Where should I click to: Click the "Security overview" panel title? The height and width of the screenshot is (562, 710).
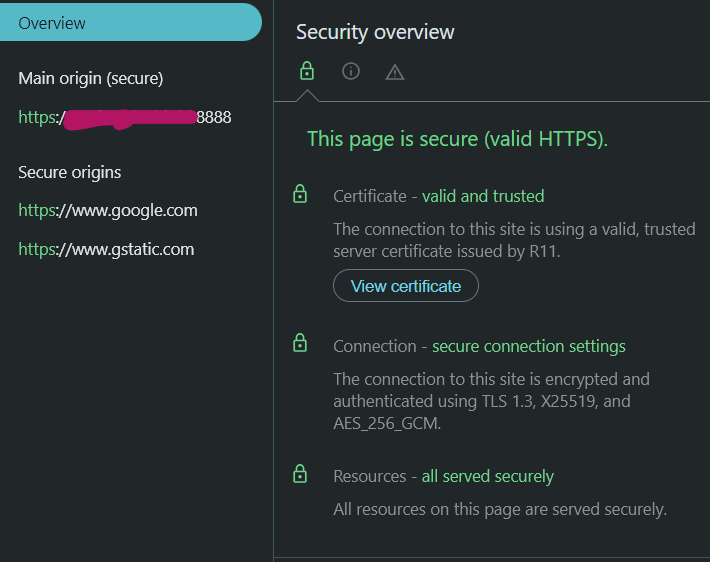pyautogui.click(x=375, y=32)
